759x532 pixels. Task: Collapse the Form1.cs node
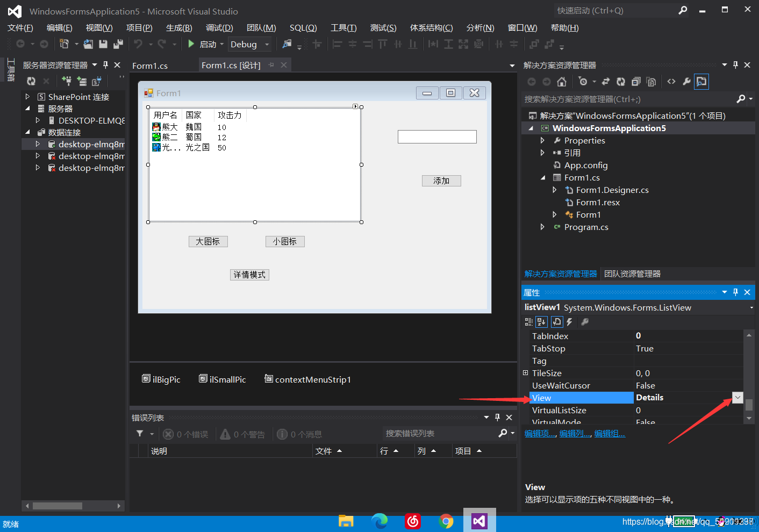point(542,177)
